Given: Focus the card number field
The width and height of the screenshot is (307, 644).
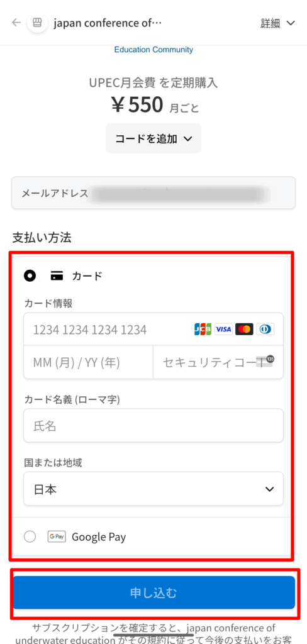Looking at the screenshot, I should [x=153, y=329].
